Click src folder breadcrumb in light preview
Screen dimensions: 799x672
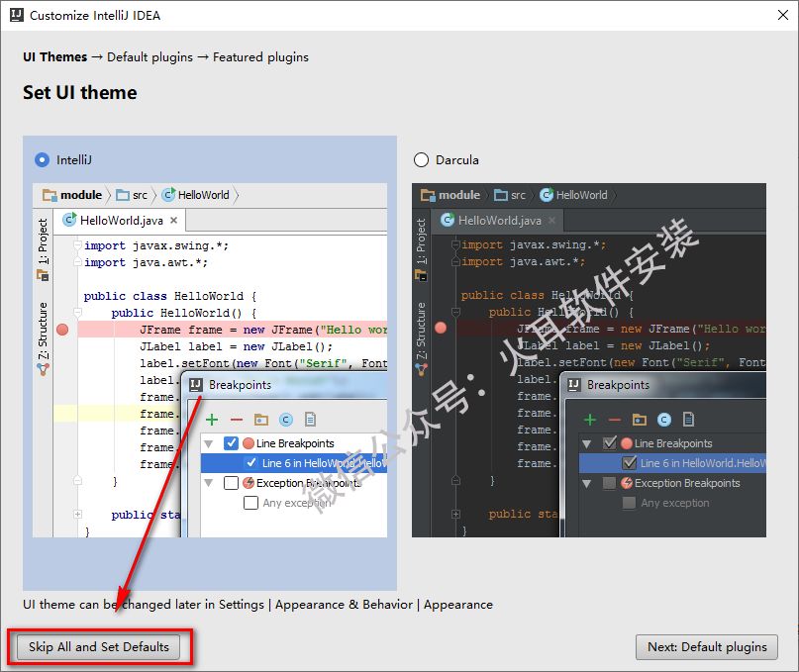[132, 195]
